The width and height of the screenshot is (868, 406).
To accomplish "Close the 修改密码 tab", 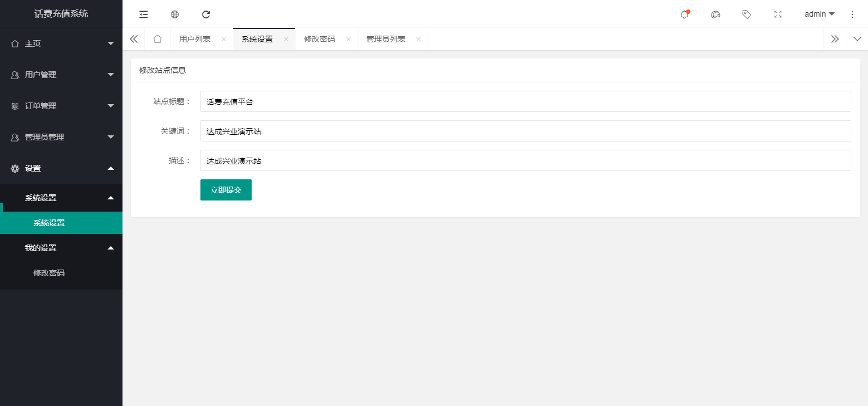I will tap(349, 39).
